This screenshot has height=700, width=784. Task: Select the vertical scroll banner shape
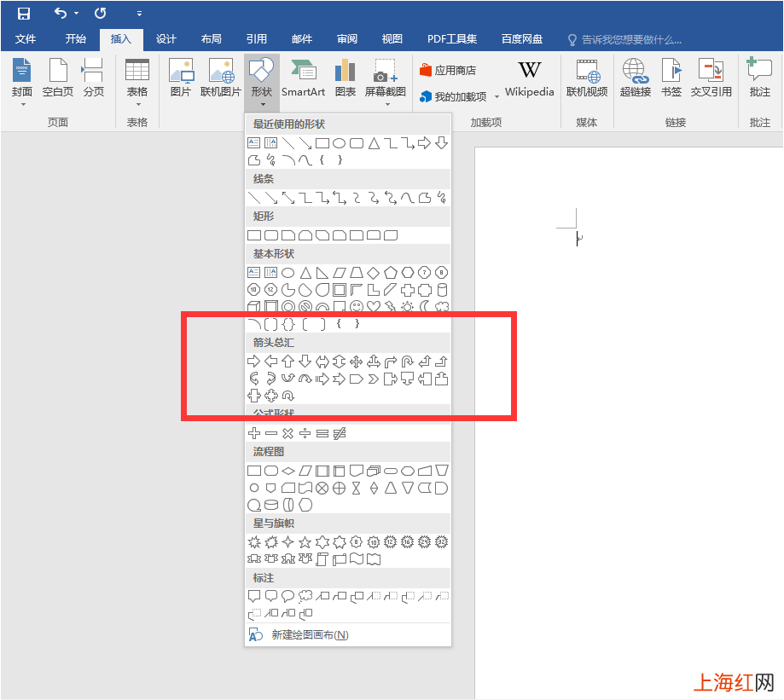click(x=322, y=559)
